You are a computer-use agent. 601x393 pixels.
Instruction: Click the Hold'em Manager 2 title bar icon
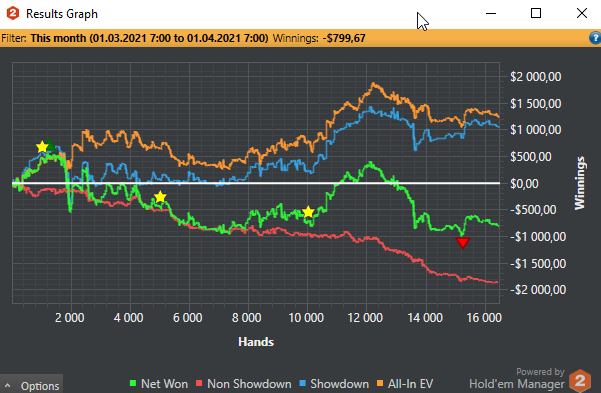(13, 13)
